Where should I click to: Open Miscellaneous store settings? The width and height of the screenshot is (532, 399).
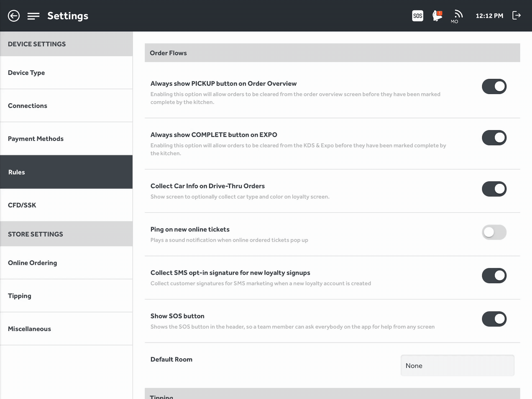[66, 329]
